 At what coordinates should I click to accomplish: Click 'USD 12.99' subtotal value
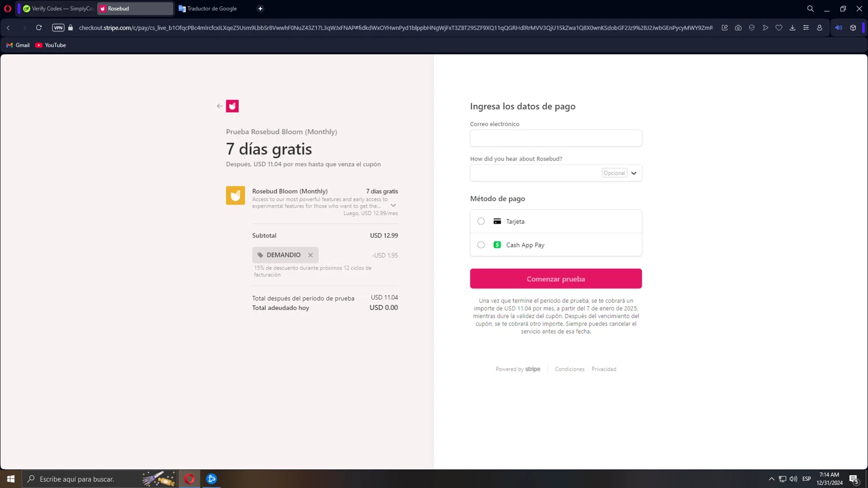tap(384, 235)
